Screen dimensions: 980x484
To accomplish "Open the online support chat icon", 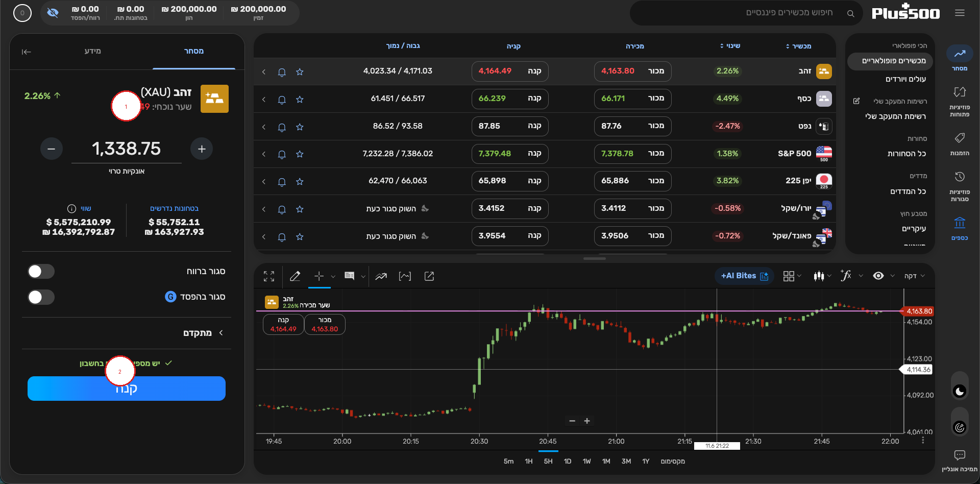I will click(x=960, y=455).
